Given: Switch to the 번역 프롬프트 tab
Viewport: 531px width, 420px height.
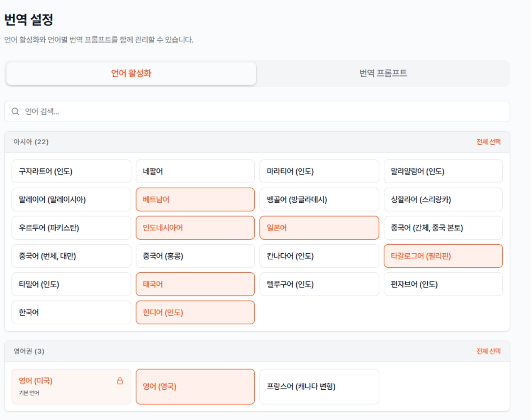Looking at the screenshot, I should pyautogui.click(x=383, y=73).
